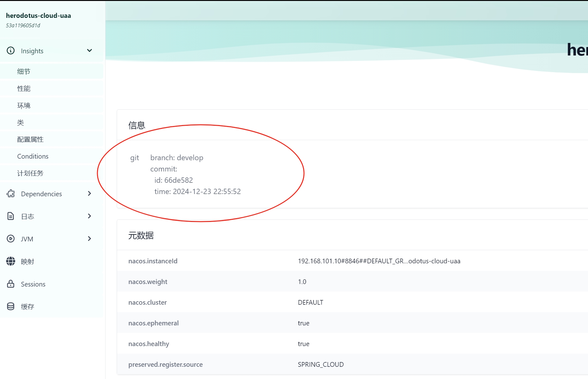Viewport: 588px width, 379px height.
Task: Click the 配置属性 link
Action: coord(30,139)
